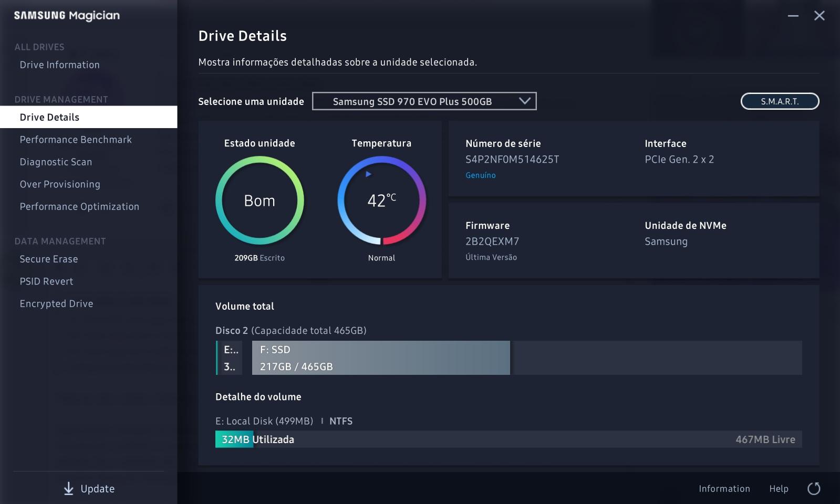
Task: Click the Disco 2 capacity label
Action: pyautogui.click(x=291, y=331)
